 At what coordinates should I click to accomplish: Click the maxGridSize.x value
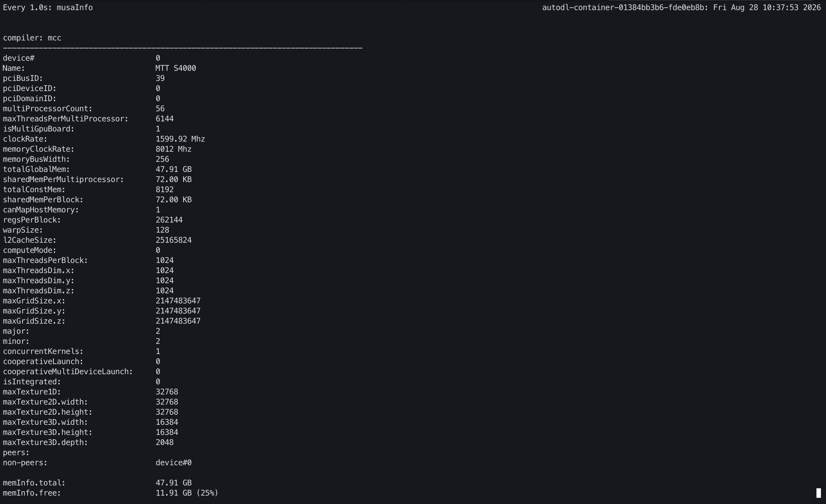point(178,301)
